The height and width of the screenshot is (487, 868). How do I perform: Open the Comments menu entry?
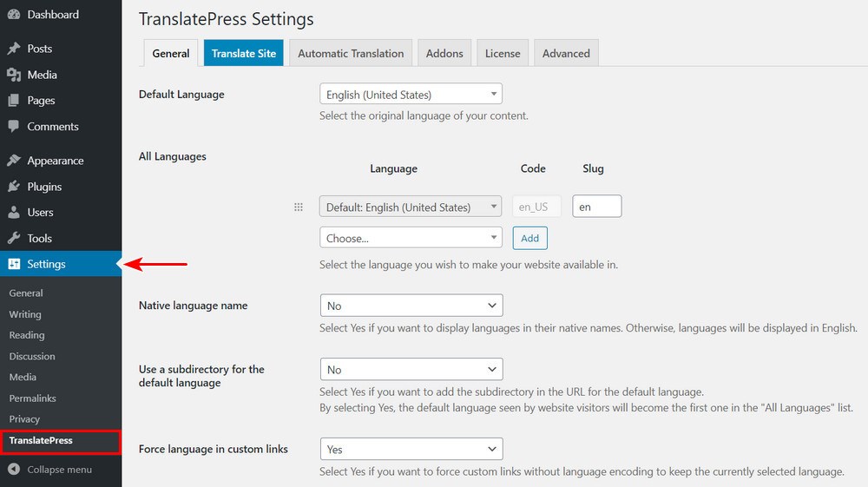(x=53, y=127)
